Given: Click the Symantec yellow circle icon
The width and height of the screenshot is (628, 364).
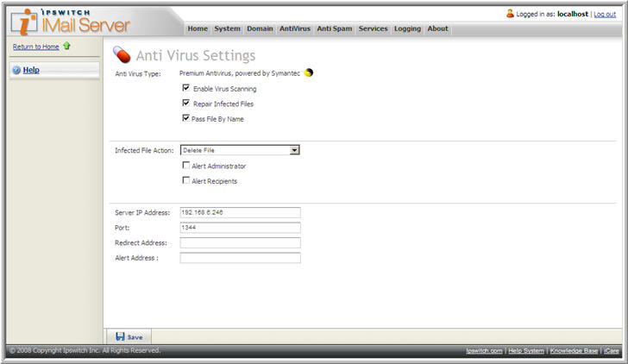Looking at the screenshot, I should (x=309, y=73).
